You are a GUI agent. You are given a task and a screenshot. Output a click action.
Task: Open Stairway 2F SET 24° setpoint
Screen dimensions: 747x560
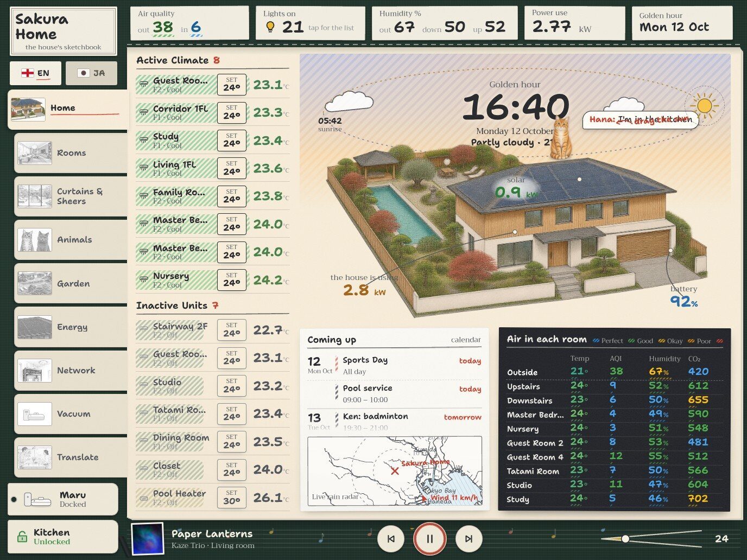pos(232,330)
